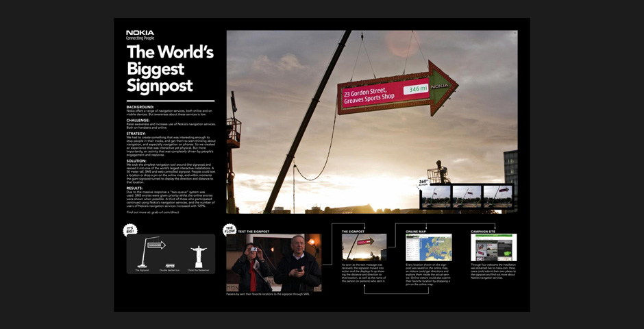The image size is (644, 329).
Task: Click the "Double decker bus" caption label
Action: (170, 270)
